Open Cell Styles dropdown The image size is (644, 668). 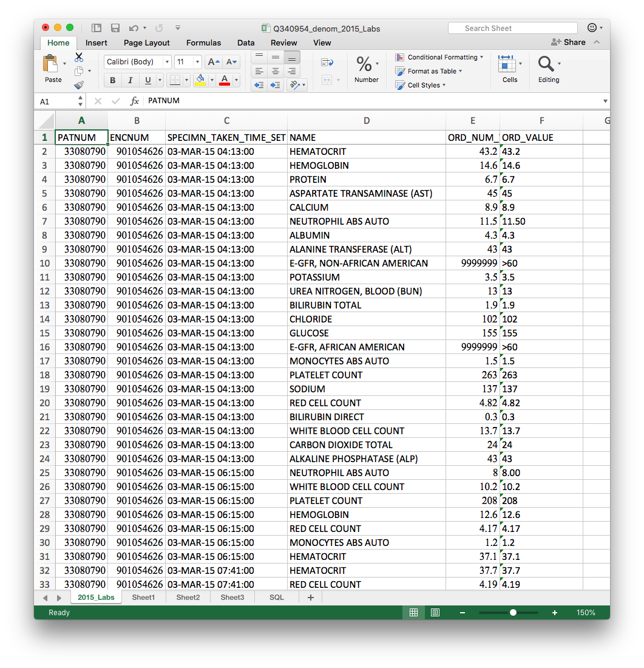(421, 85)
